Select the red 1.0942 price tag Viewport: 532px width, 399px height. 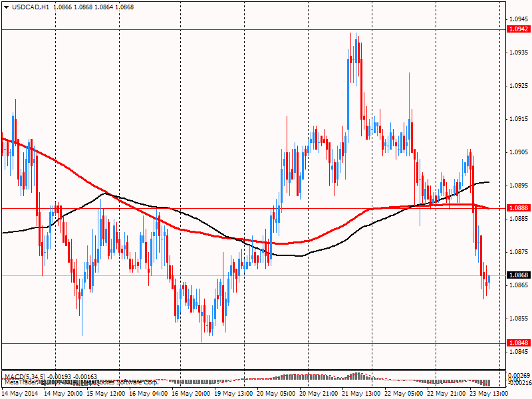click(x=518, y=29)
